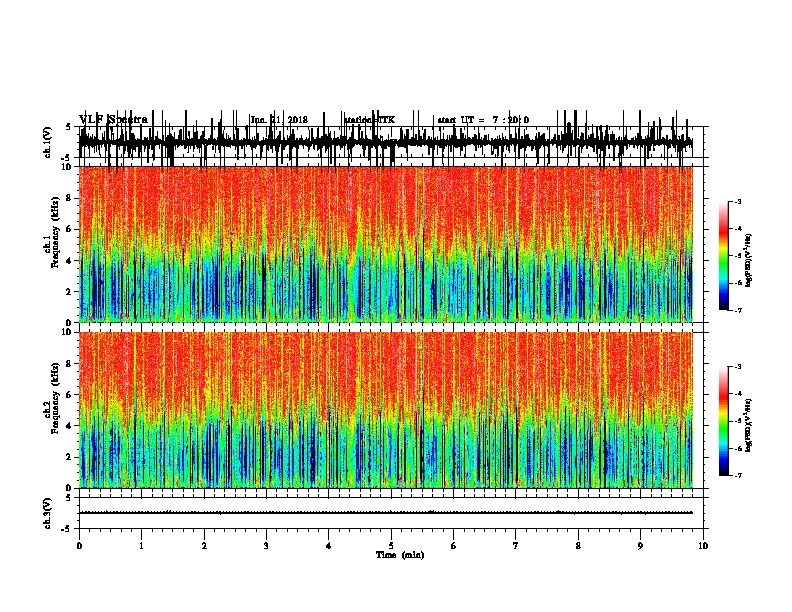Click the ch.1 voltage waveform trace
This screenshot has width=792, height=612.
pos(386,142)
